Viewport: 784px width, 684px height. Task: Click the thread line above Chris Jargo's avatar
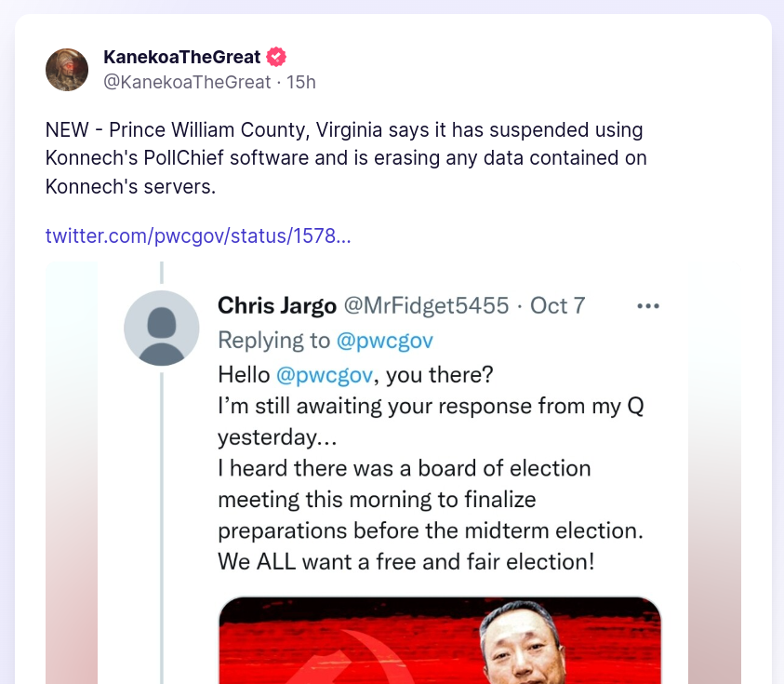tap(162, 273)
